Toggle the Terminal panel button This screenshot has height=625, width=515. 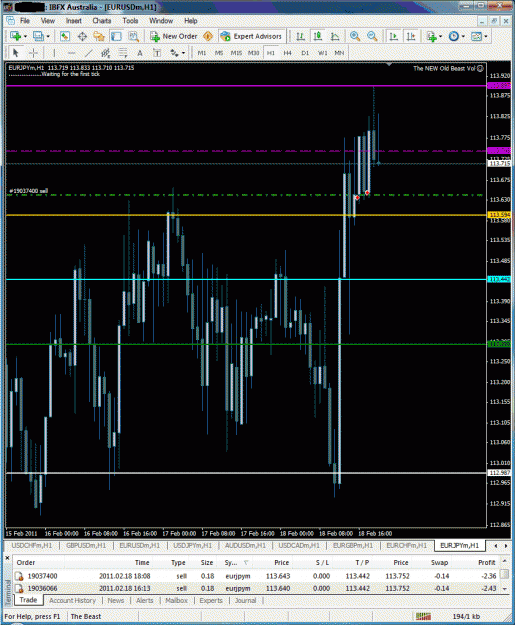coord(116,36)
